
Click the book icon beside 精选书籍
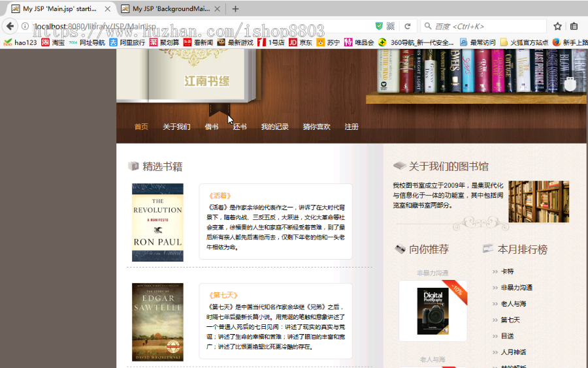(133, 166)
